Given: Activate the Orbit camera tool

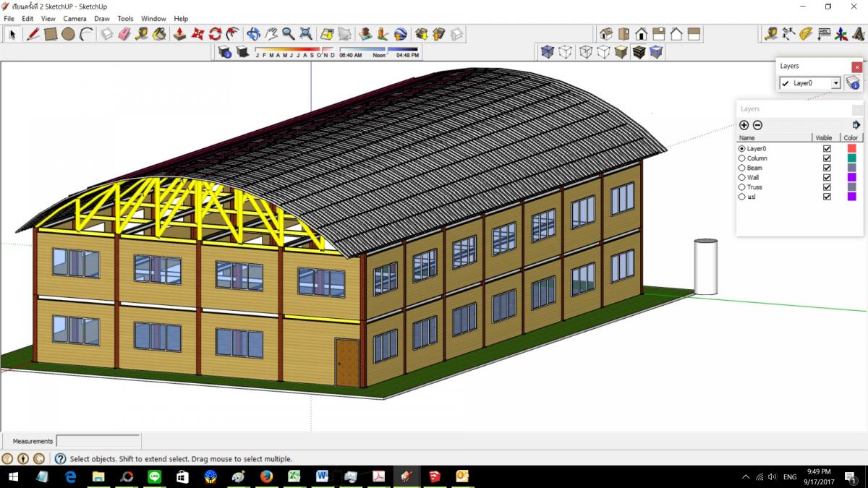Looking at the screenshot, I should pyautogui.click(x=253, y=34).
